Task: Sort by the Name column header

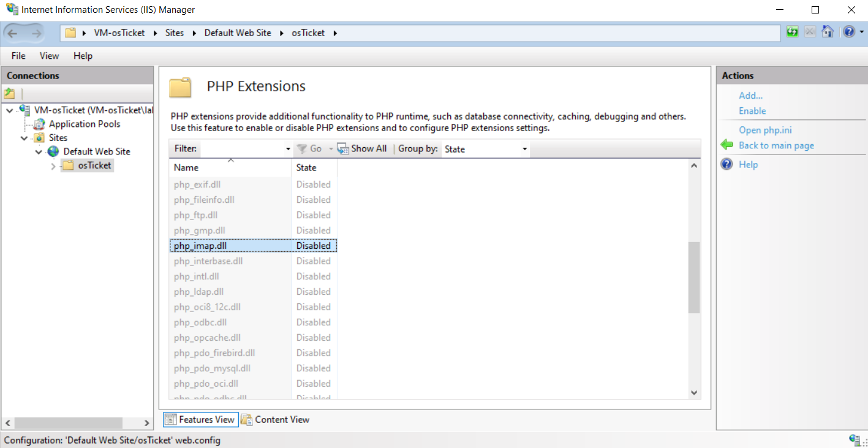Action: [230, 167]
